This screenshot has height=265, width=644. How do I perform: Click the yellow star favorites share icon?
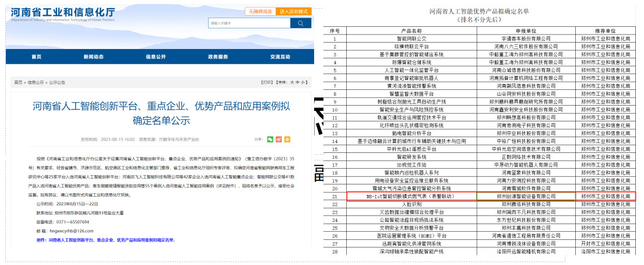tap(286, 139)
